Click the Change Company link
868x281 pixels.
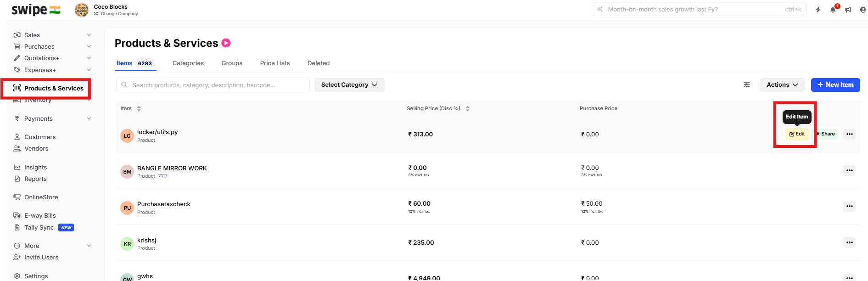tap(119, 14)
